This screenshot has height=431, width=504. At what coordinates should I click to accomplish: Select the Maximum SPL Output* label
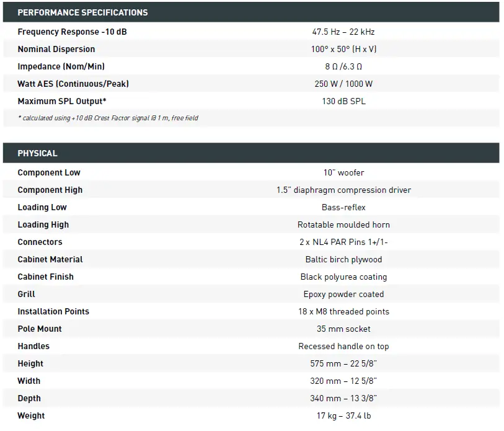(x=62, y=101)
